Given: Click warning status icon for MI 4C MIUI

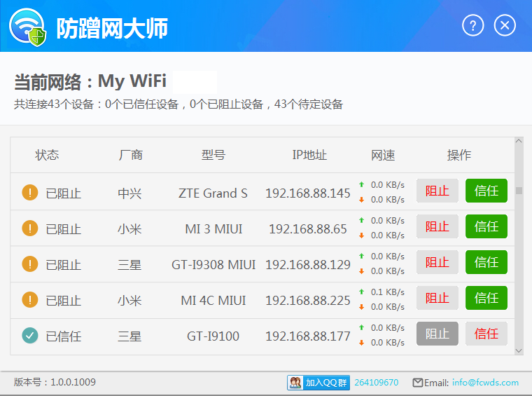Looking at the screenshot, I should (30, 300).
